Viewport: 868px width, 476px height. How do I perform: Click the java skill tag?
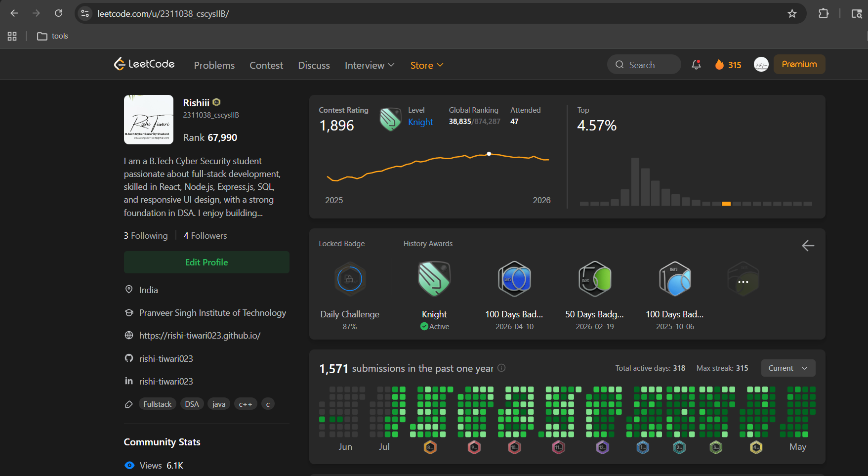tap(219, 404)
